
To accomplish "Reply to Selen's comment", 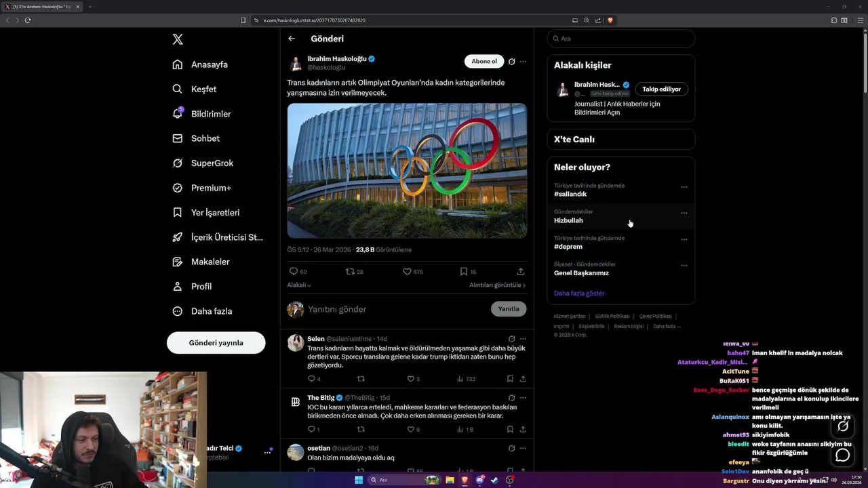I will pyautogui.click(x=312, y=379).
